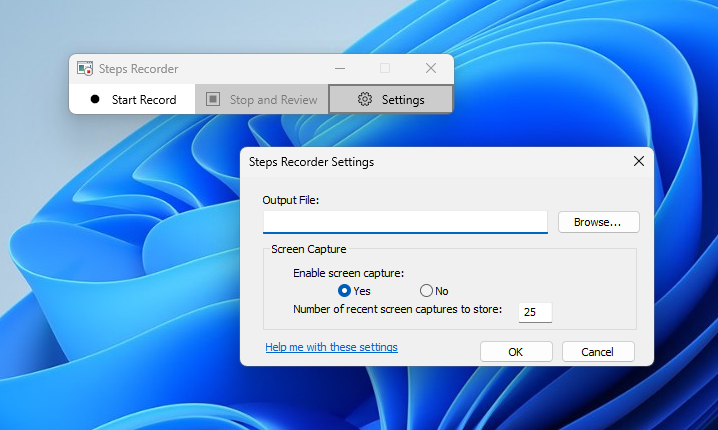
Task: Click the recent screen captures number field
Action: [535, 312]
